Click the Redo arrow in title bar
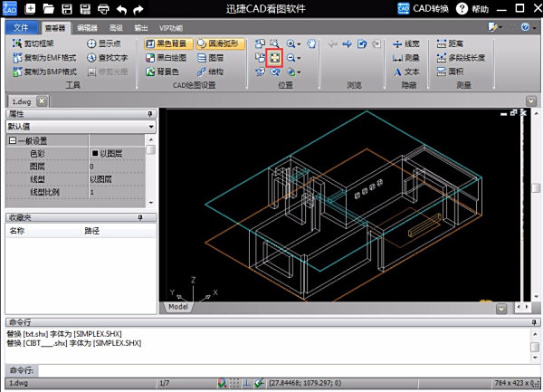 [138, 9]
